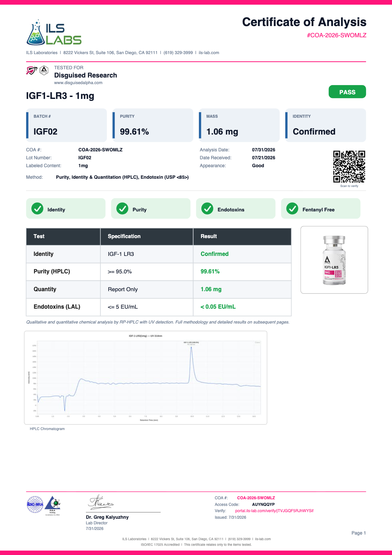Open the portal.ils-lab.com verify link
Screen dimensions: 392x555
pyautogui.click(x=274, y=511)
